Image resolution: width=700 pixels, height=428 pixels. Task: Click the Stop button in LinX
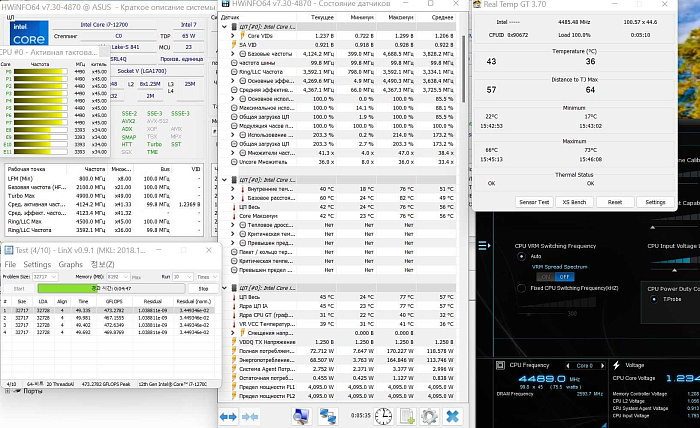point(203,289)
